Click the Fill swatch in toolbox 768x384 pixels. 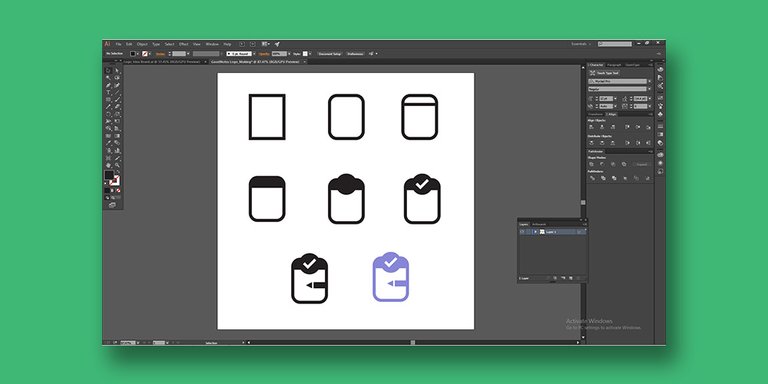(109, 174)
